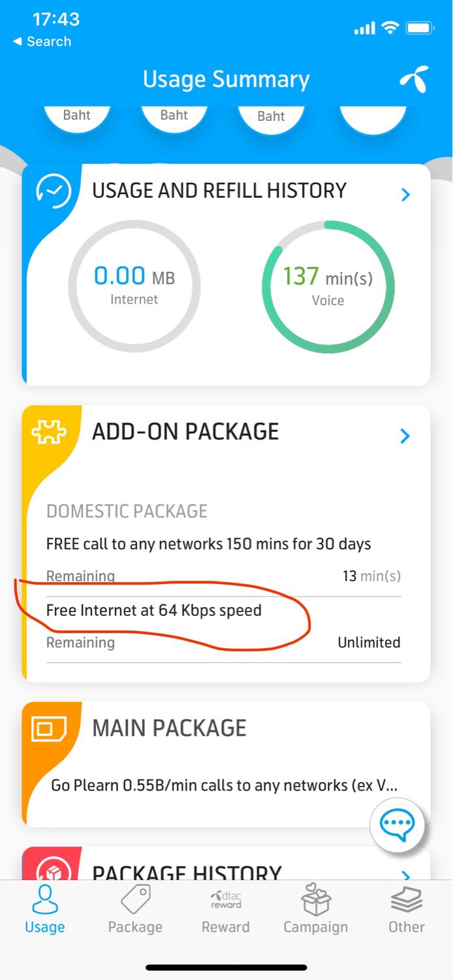Tap Free Internet at 64 Kbps speed row
Viewport: 453px width, 980px height.
tap(224, 627)
